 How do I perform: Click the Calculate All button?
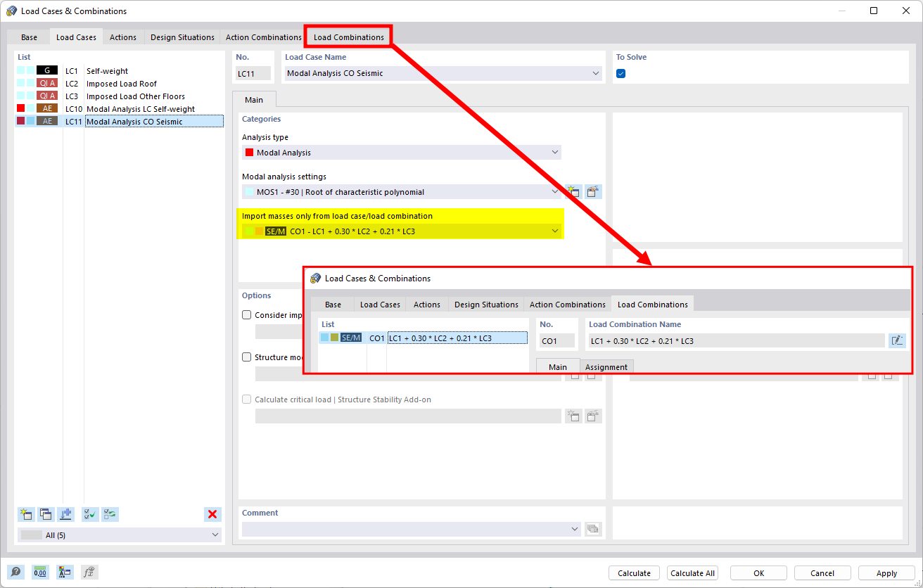pyautogui.click(x=693, y=573)
